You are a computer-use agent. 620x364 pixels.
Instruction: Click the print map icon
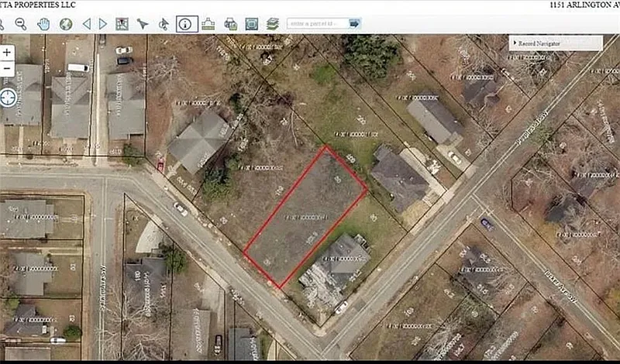[230, 24]
